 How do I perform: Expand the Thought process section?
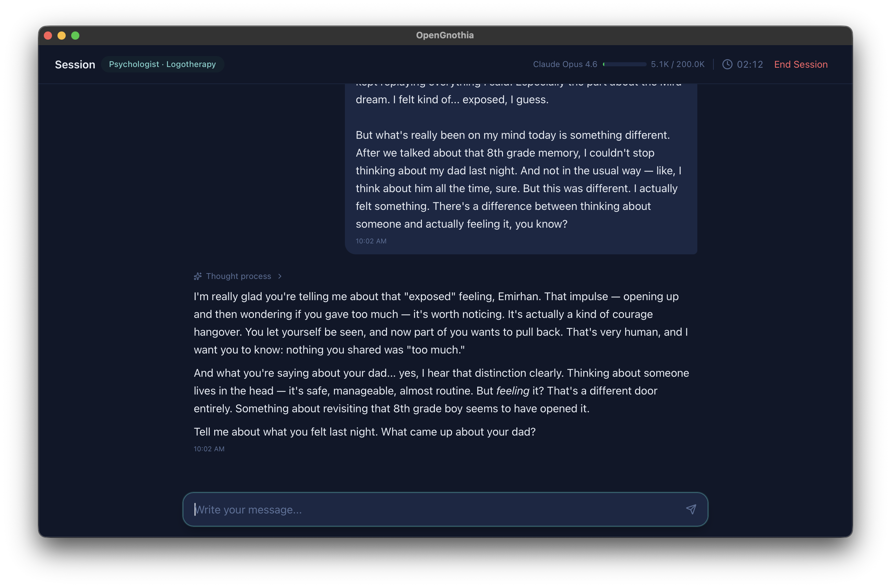click(238, 276)
